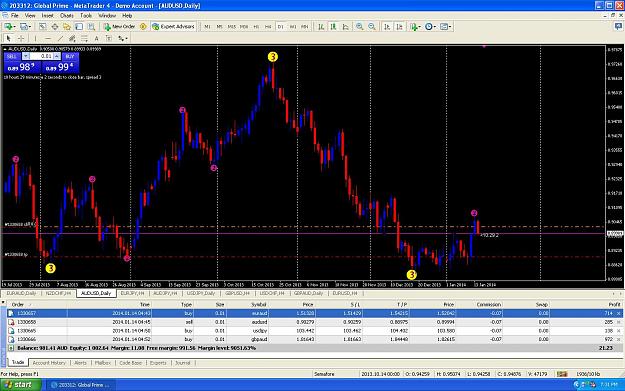This screenshot has width=625, height=391.
Task: Open the Profiles toolbar icon
Action: (x=25, y=27)
